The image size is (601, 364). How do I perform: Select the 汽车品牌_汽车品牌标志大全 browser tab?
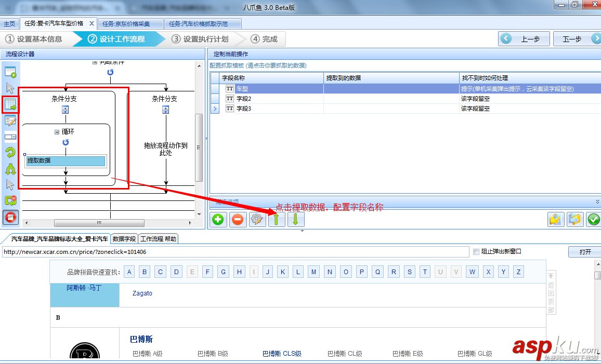pos(59,239)
